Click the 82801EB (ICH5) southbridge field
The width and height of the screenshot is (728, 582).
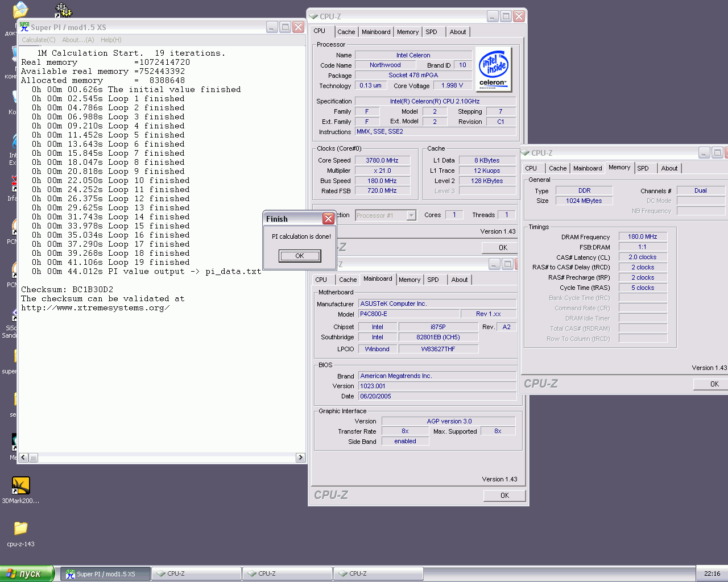pyautogui.click(x=438, y=337)
